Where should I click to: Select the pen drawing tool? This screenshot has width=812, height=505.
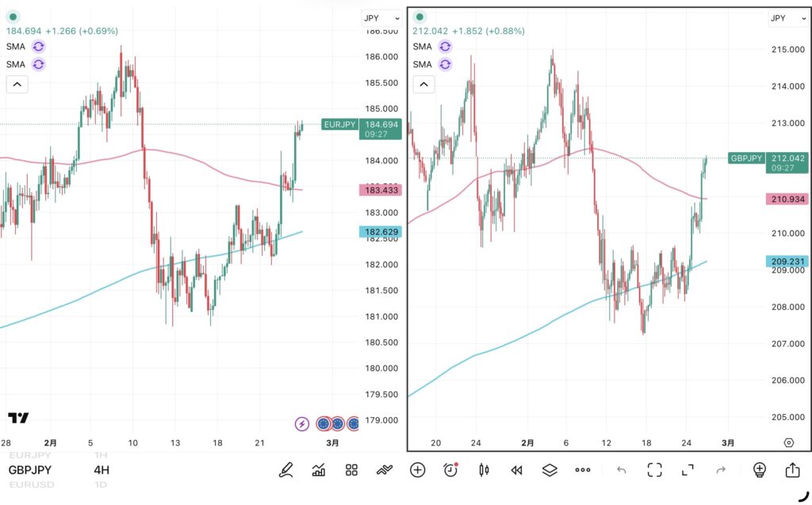click(x=285, y=470)
